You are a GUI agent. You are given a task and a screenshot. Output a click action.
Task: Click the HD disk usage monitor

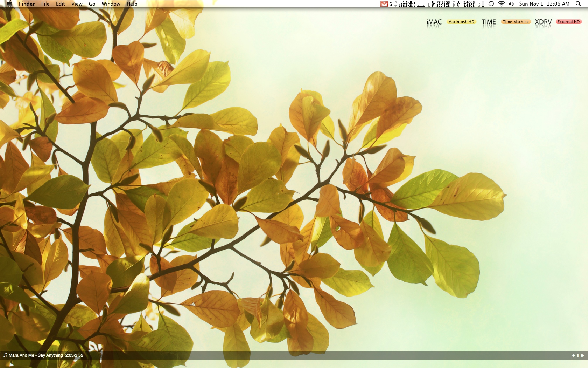click(x=439, y=4)
